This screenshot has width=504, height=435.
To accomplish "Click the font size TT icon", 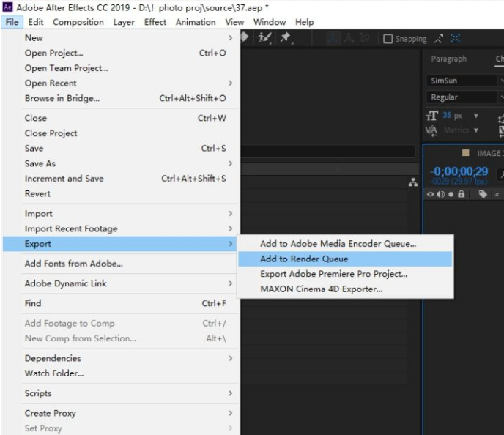I will 431,116.
